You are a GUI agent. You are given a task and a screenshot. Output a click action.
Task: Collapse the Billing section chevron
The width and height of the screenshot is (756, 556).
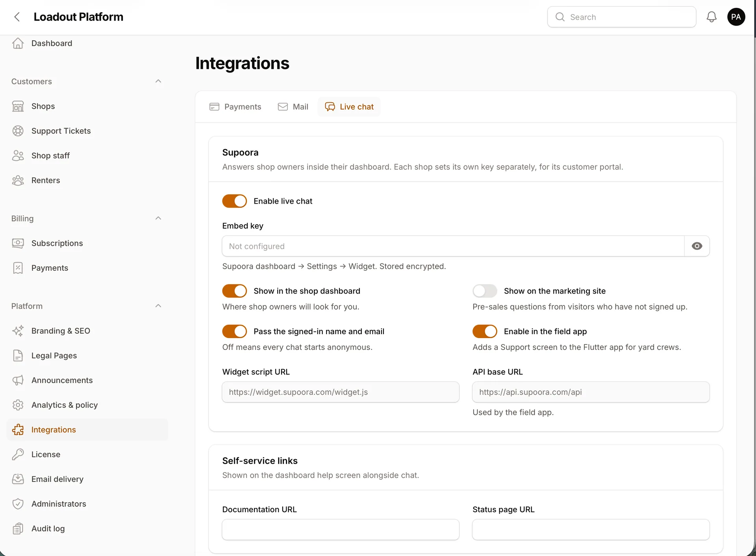[x=158, y=218]
